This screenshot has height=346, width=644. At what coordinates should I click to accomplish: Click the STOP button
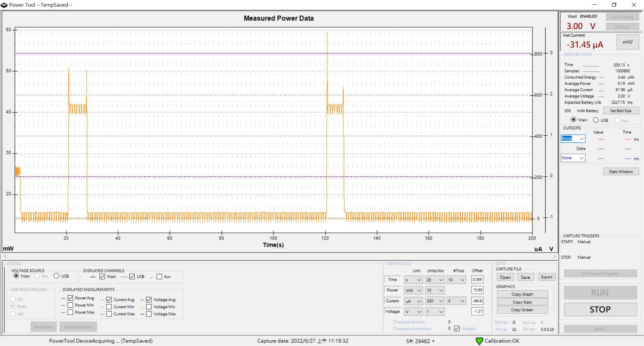tap(600, 309)
